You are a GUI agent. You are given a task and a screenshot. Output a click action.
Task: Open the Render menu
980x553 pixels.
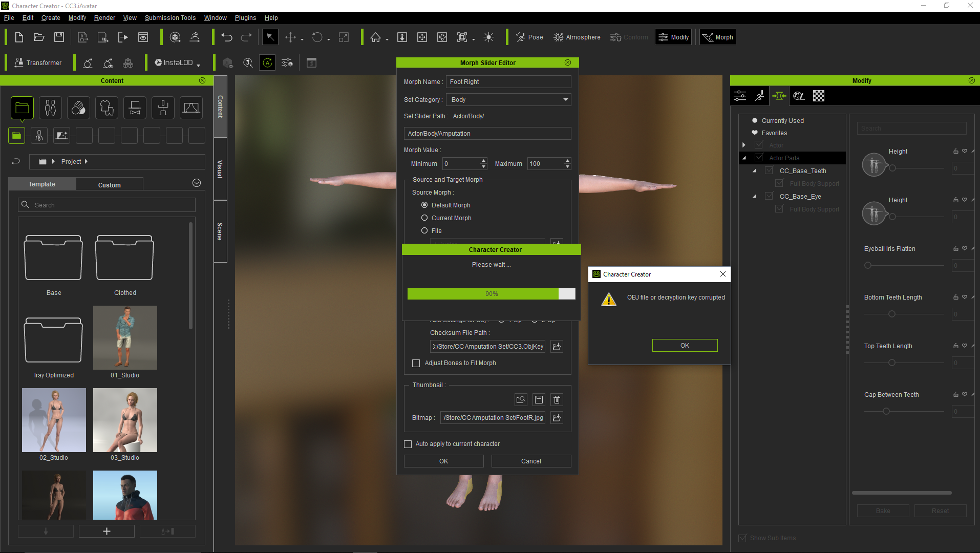pyautogui.click(x=104, y=18)
